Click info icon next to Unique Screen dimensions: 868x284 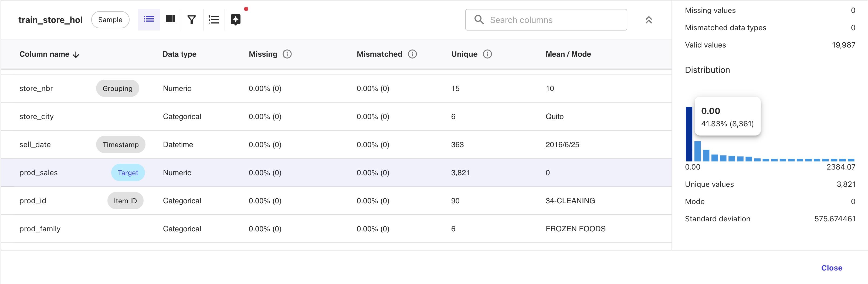487,54
